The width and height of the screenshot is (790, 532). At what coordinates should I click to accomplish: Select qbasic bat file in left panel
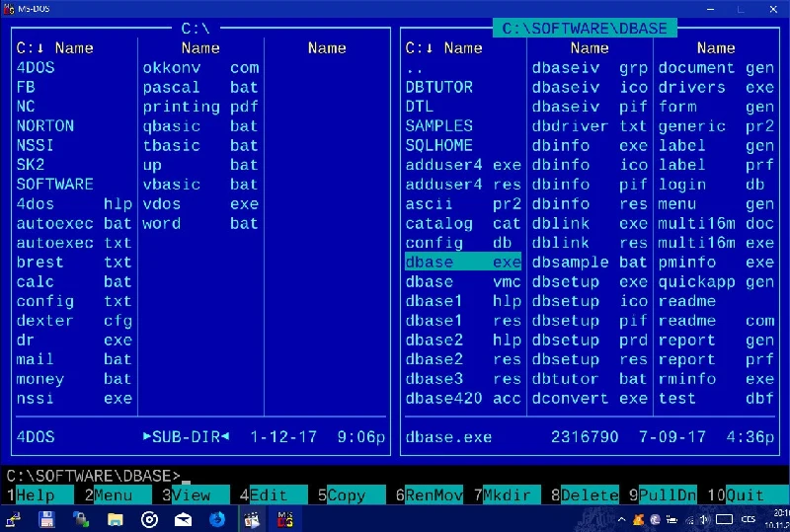click(x=200, y=126)
